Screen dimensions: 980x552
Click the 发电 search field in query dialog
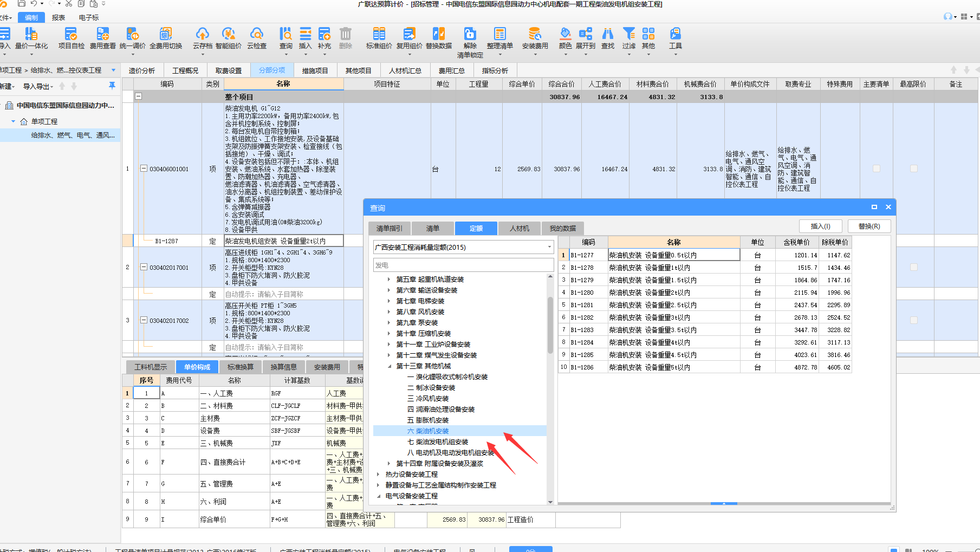[x=463, y=265]
